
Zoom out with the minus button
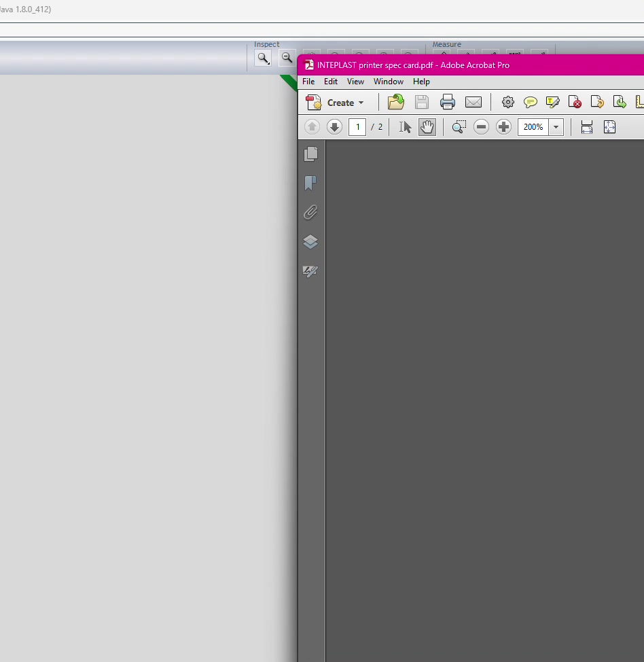tap(481, 127)
